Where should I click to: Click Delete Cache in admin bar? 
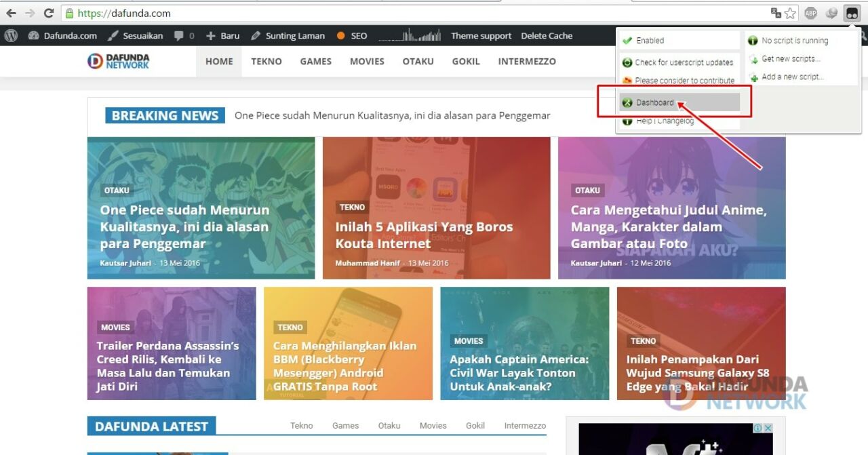(547, 36)
